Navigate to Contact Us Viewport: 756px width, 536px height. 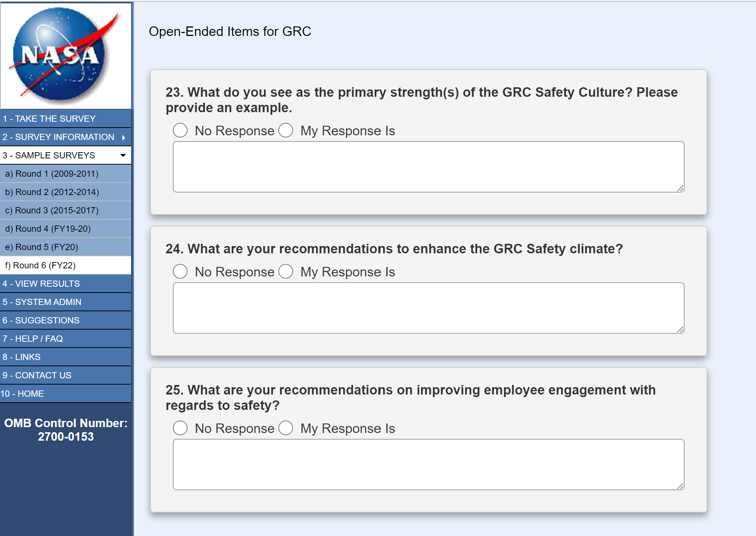[37, 375]
